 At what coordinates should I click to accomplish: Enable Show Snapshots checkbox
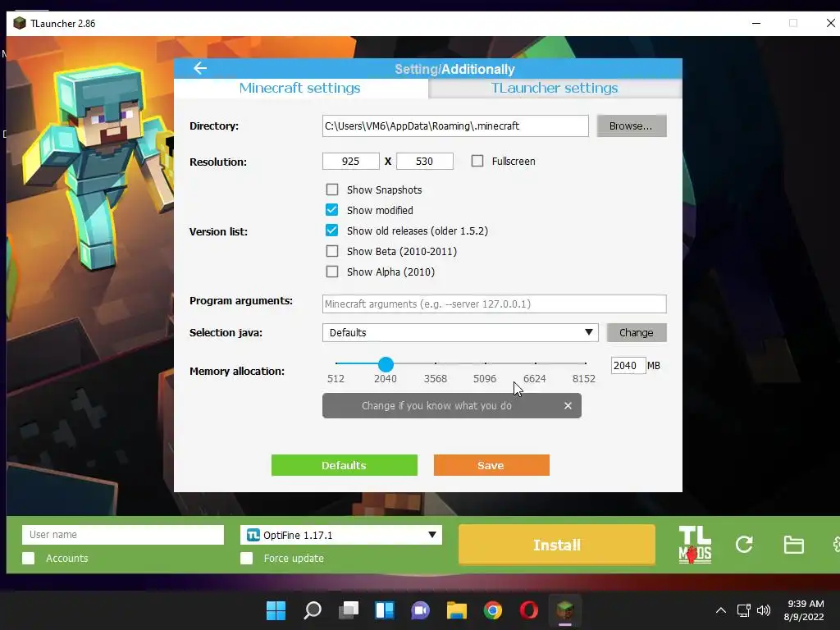click(x=332, y=189)
